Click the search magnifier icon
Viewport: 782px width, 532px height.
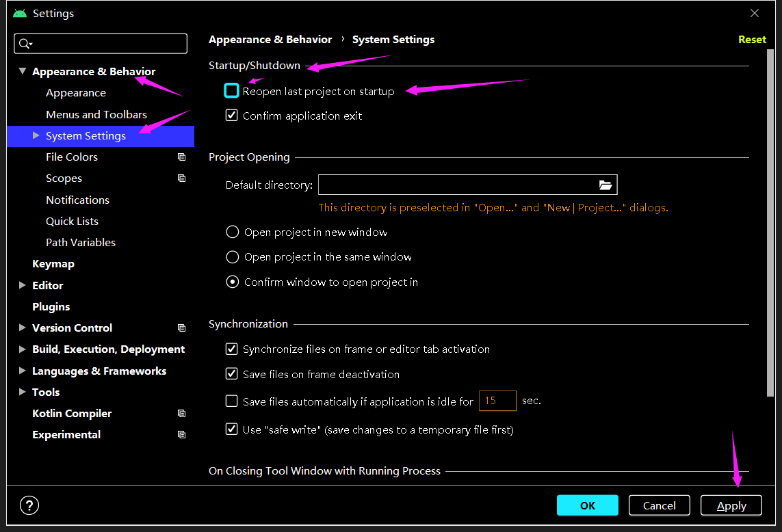coord(25,44)
